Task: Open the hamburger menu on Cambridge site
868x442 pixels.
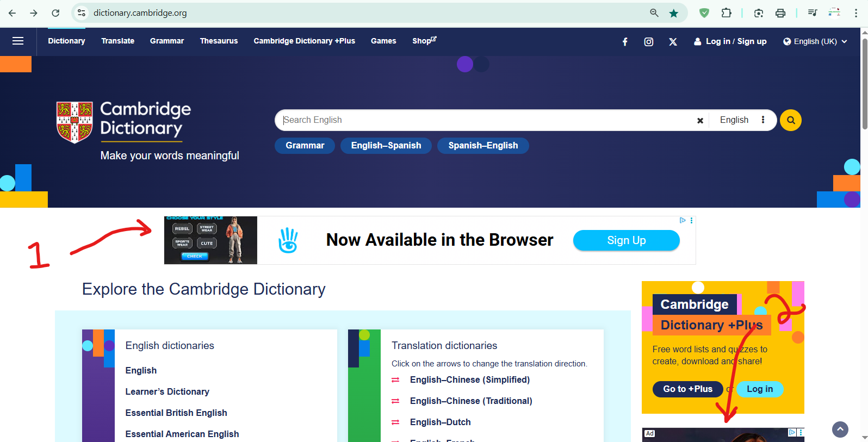Action: pyautogui.click(x=18, y=41)
